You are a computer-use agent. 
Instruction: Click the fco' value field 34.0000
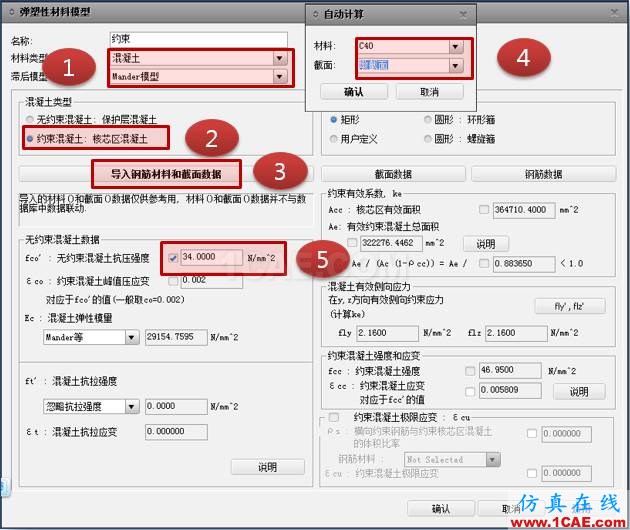[212, 257]
